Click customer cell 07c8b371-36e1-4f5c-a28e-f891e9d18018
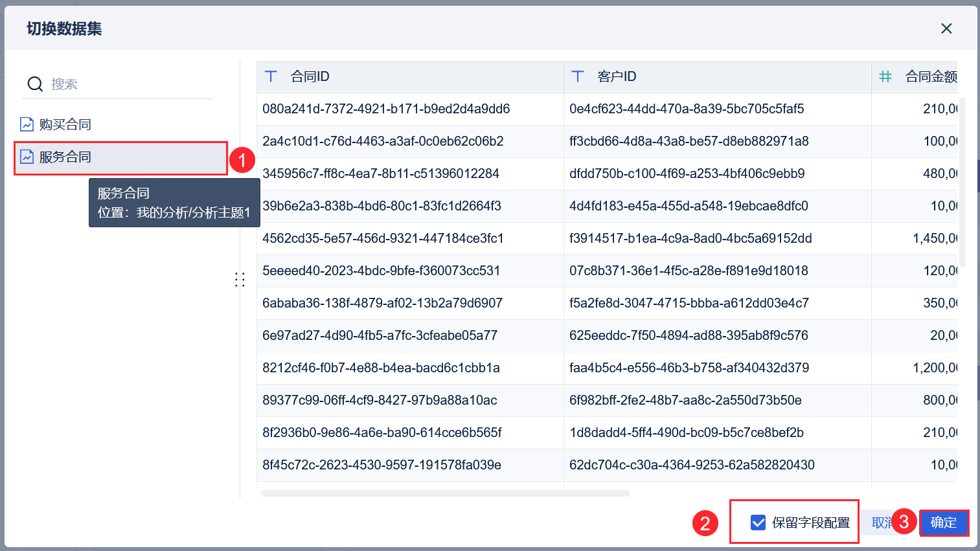This screenshot has height=551, width=980. coord(718,271)
